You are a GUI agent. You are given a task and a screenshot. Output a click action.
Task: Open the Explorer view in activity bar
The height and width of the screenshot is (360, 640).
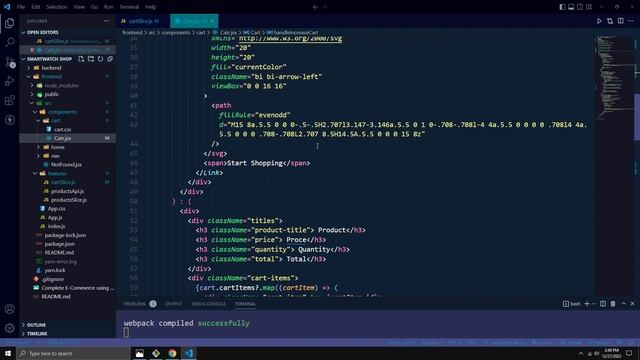point(10,23)
